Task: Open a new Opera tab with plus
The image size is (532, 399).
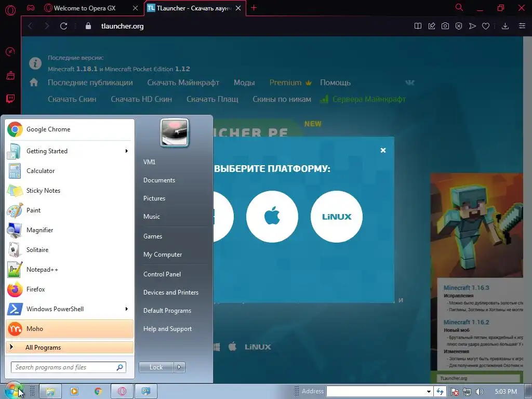Action: pos(254,8)
